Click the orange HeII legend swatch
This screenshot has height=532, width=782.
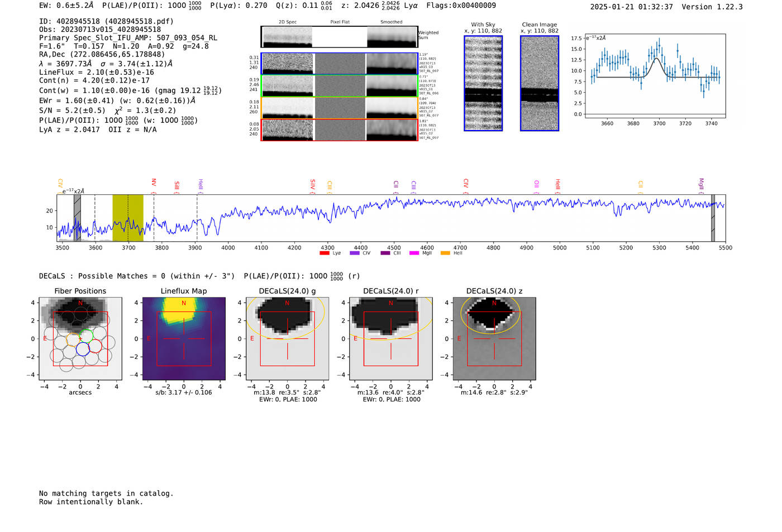tap(445, 253)
